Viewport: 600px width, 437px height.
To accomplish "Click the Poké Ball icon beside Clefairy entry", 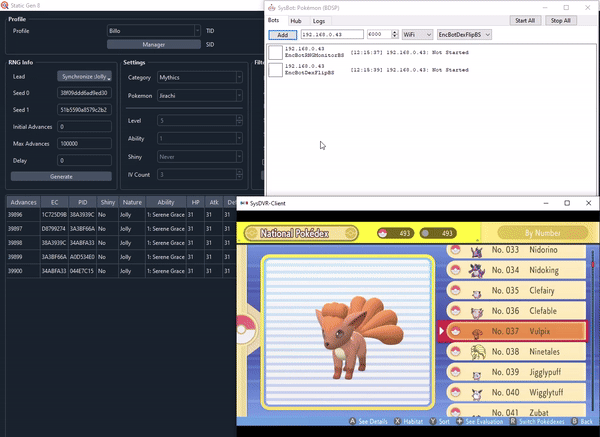I will [x=455, y=290].
